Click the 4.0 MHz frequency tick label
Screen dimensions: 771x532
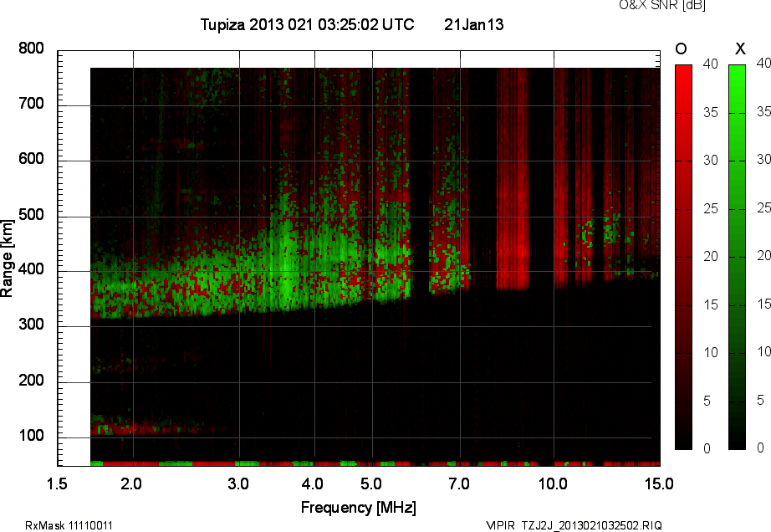pos(313,484)
